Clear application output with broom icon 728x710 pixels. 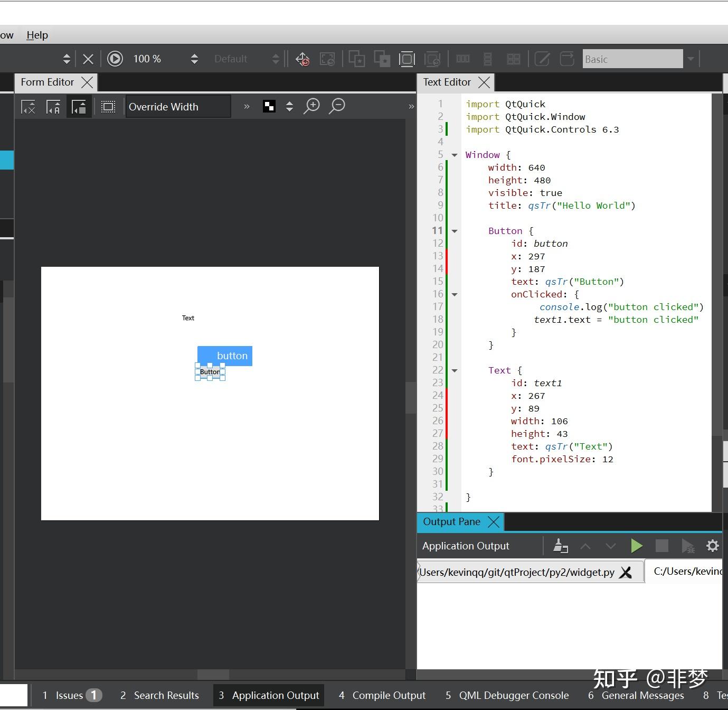(560, 546)
